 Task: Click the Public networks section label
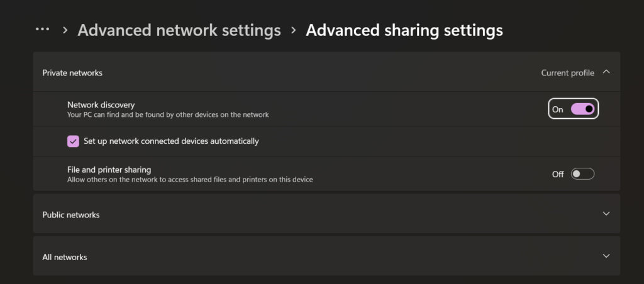coord(71,215)
